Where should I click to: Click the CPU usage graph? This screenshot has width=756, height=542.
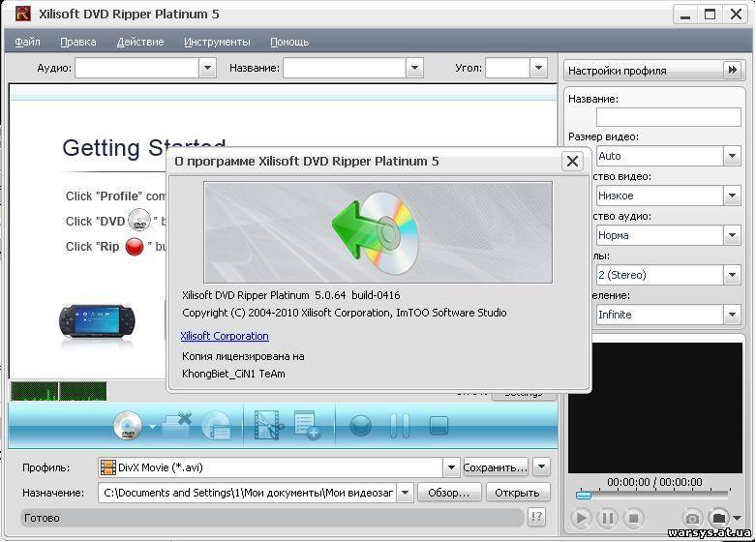(x=58, y=391)
